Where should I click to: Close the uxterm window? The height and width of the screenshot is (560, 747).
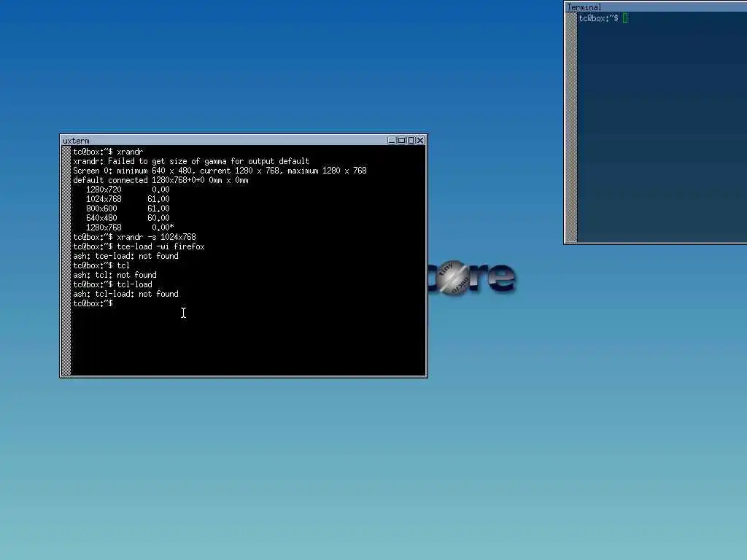(420, 141)
